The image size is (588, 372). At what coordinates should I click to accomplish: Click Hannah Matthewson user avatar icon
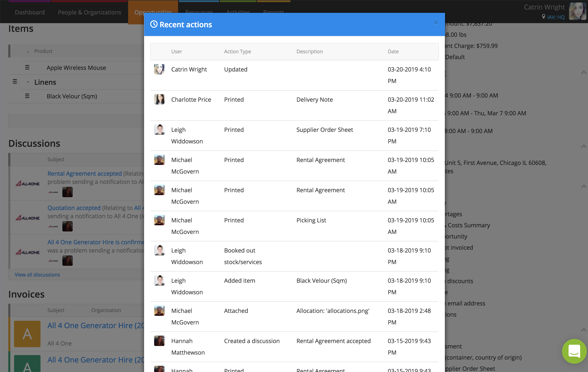(158, 341)
